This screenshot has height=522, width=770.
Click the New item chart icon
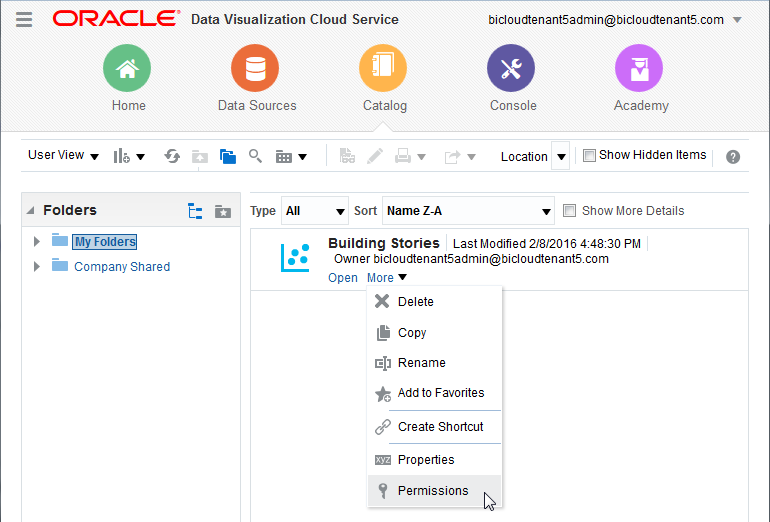[121, 156]
